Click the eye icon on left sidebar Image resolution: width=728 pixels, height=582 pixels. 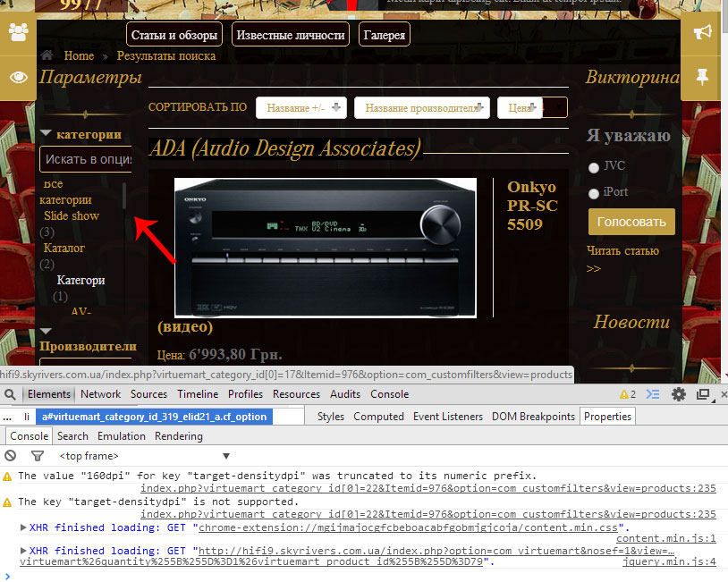(x=18, y=77)
